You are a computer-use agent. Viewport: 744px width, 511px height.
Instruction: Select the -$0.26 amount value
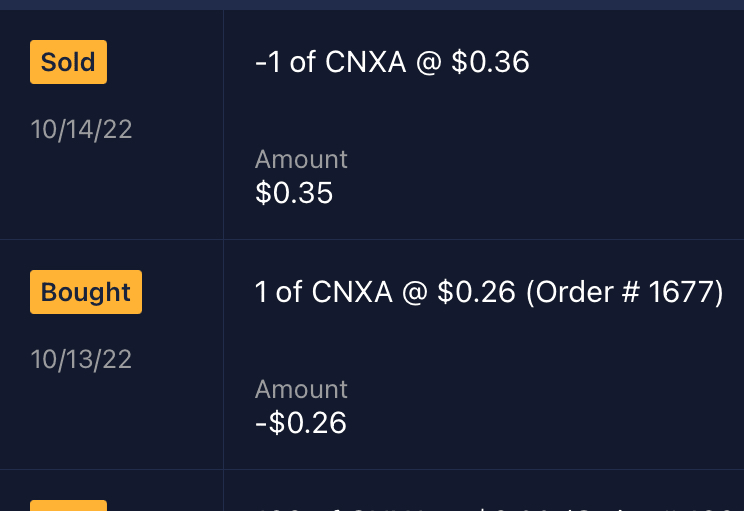(301, 423)
